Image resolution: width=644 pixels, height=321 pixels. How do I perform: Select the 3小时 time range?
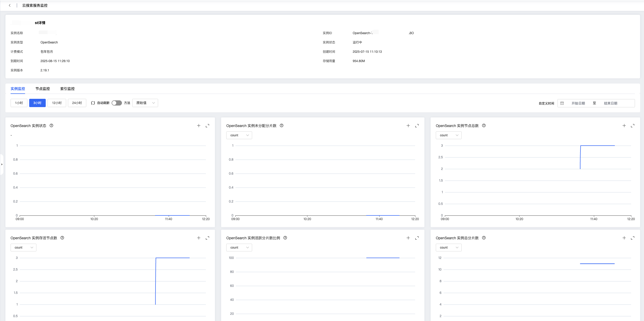tap(37, 103)
